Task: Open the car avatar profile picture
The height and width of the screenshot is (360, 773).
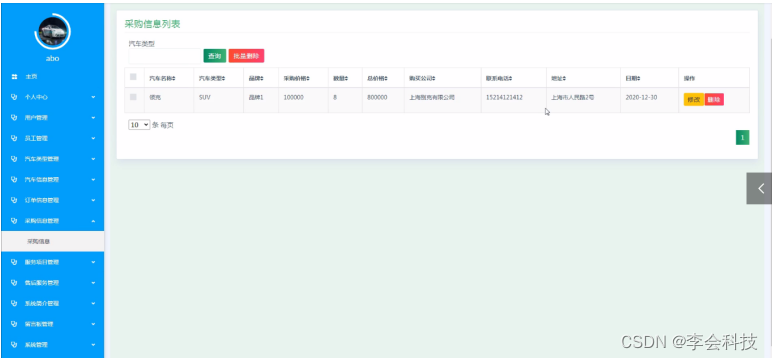Action: click(x=52, y=32)
